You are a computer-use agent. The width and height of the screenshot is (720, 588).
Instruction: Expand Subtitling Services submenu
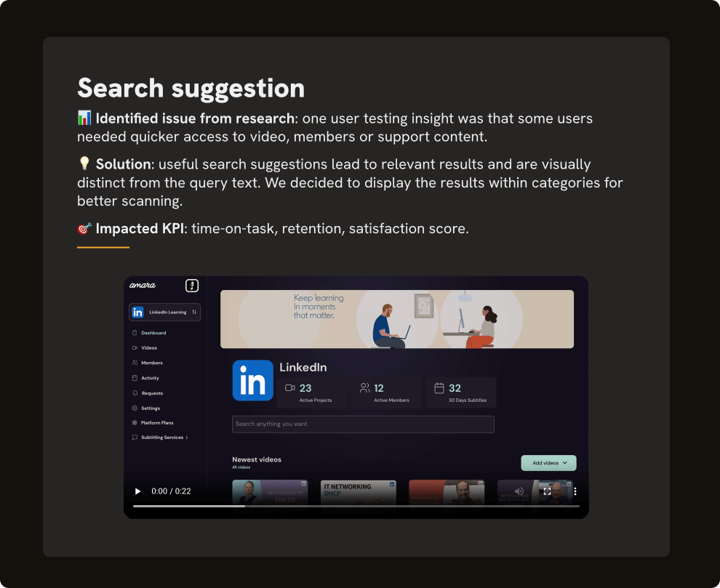(164, 438)
